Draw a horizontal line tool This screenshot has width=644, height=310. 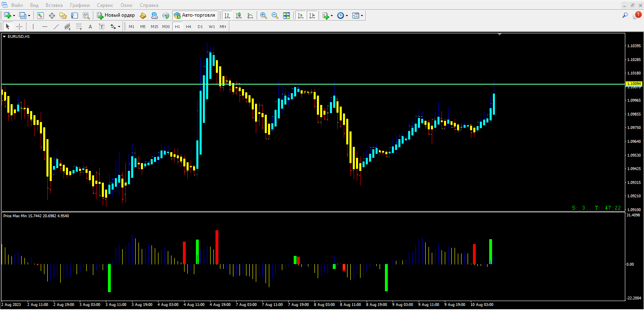45,26
